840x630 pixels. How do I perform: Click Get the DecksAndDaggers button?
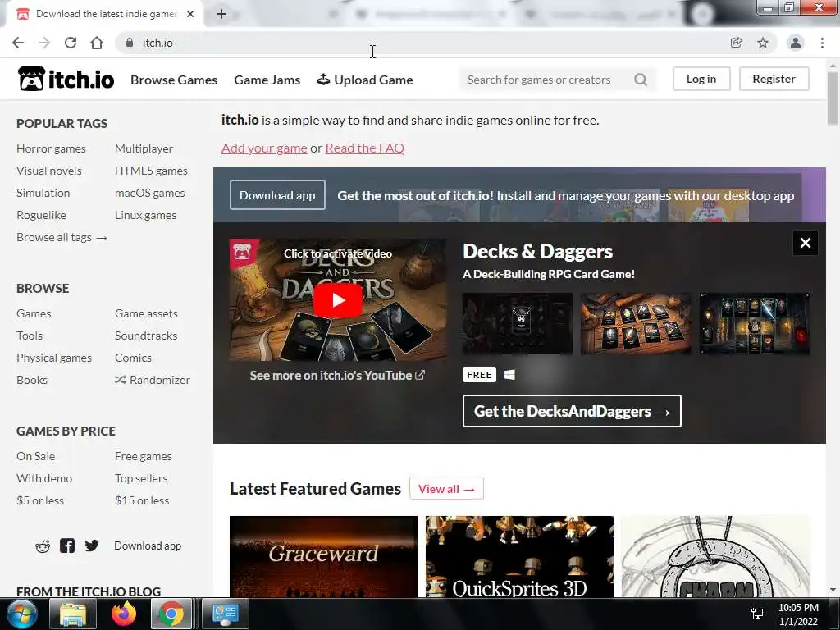(572, 412)
